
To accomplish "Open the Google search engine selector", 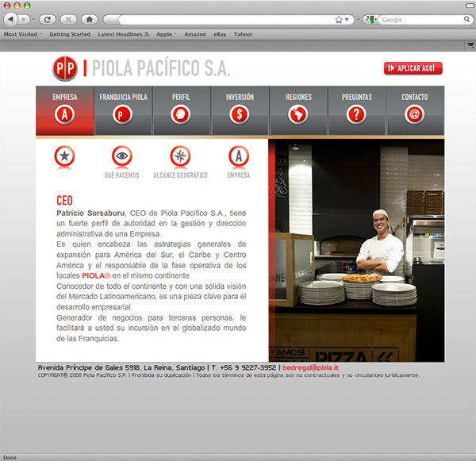I will tap(371, 19).
